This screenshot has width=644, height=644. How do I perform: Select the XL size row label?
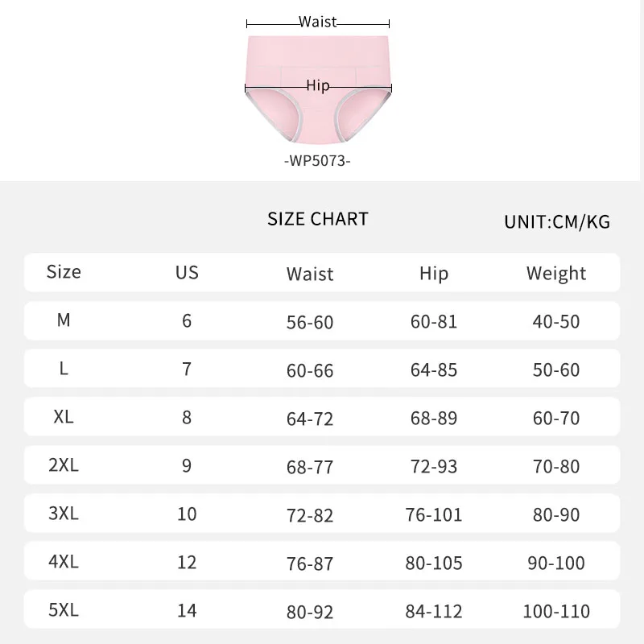pos(64,417)
